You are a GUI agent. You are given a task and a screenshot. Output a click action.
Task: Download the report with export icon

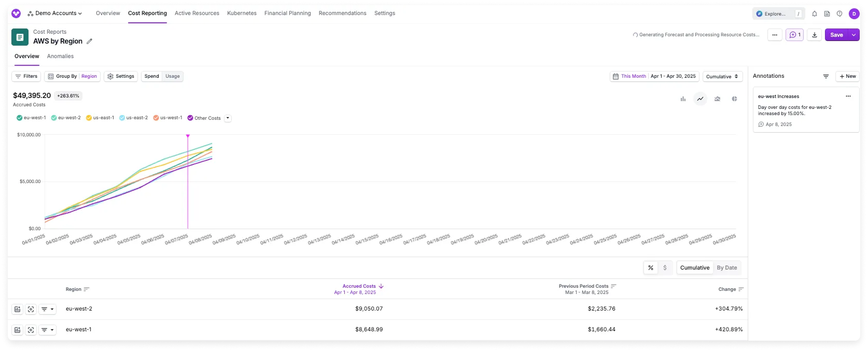(815, 35)
